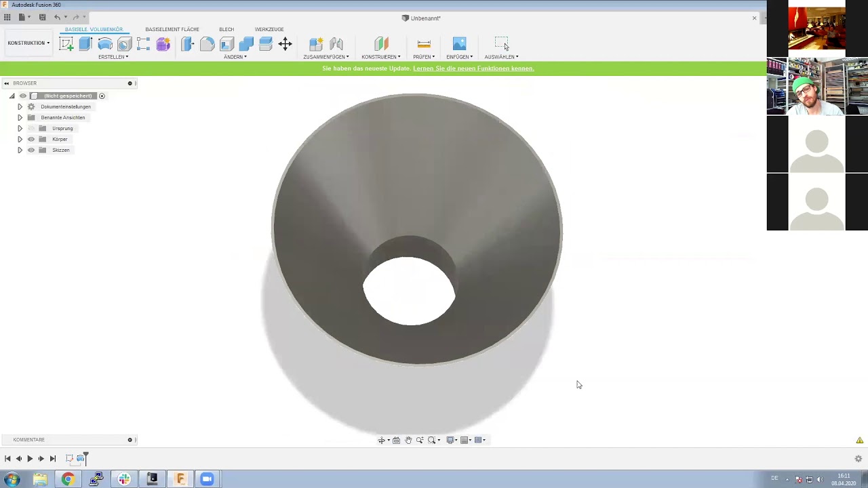The image size is (868, 488).
Task: Click the Offset Plane construct icon
Action: (381, 44)
